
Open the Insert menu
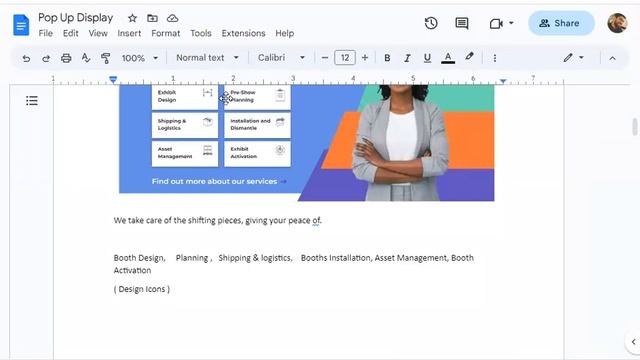click(129, 33)
